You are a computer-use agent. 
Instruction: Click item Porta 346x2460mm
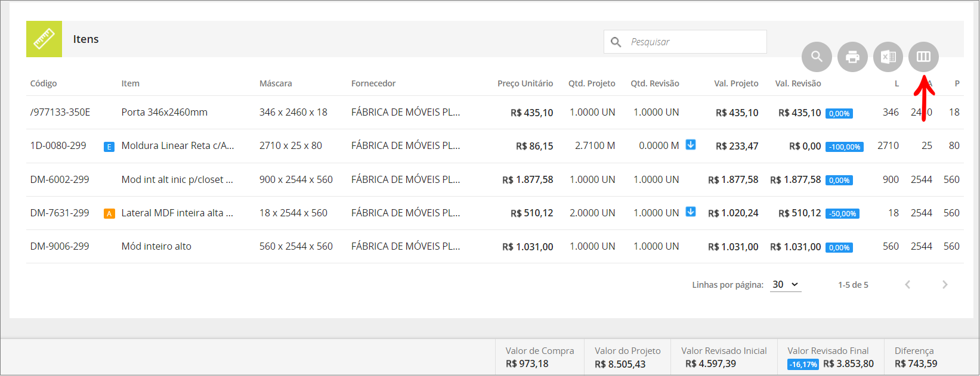165,112
